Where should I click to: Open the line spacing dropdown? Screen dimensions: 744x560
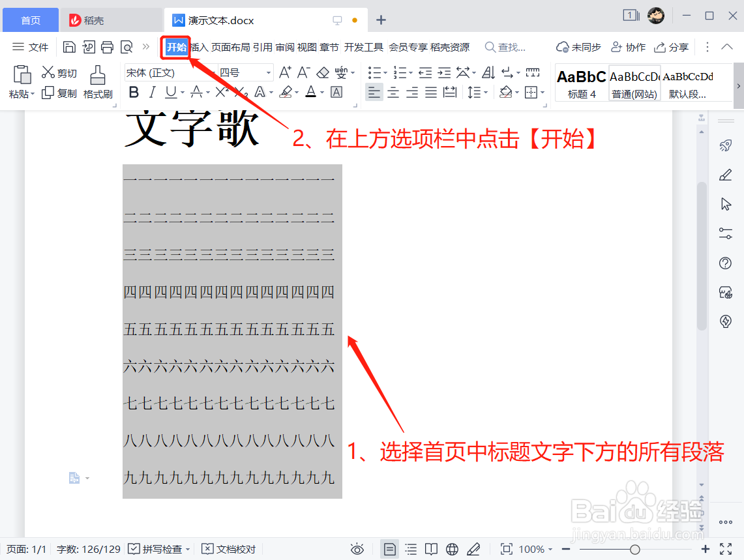point(486,92)
